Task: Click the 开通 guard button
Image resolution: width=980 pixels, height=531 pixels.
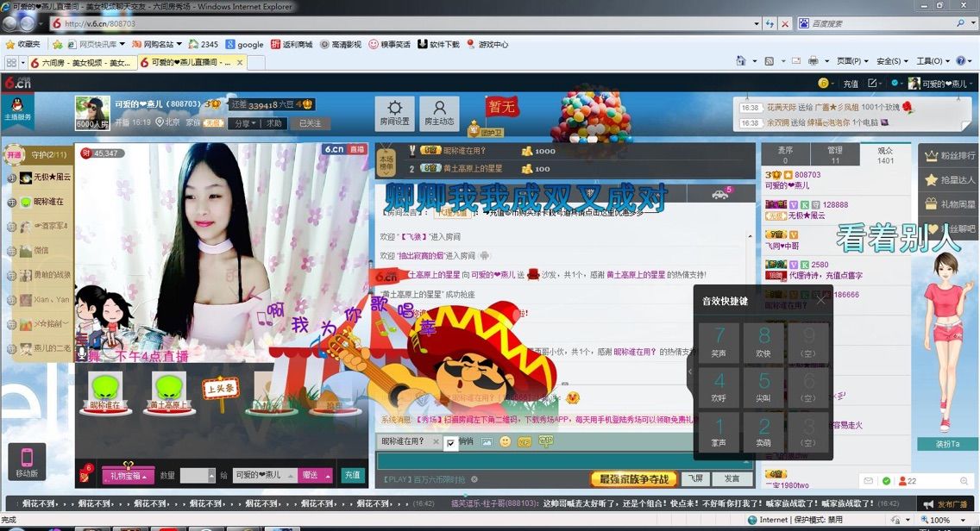Action: 13,154
